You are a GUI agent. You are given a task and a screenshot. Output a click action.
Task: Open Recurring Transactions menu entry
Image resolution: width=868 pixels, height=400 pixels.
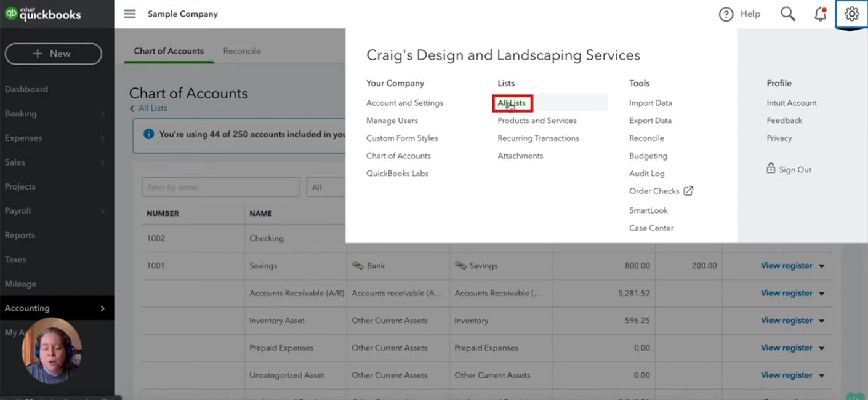pos(538,138)
